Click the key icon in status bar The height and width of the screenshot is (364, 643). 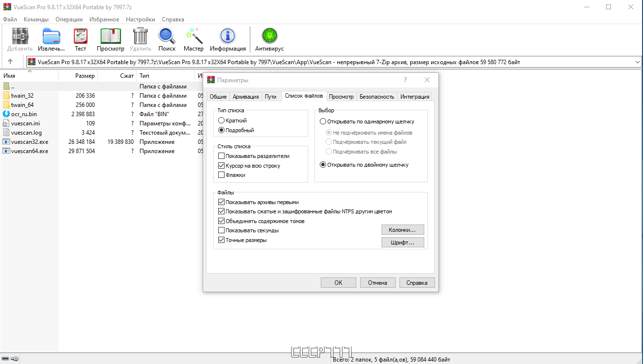point(15,359)
